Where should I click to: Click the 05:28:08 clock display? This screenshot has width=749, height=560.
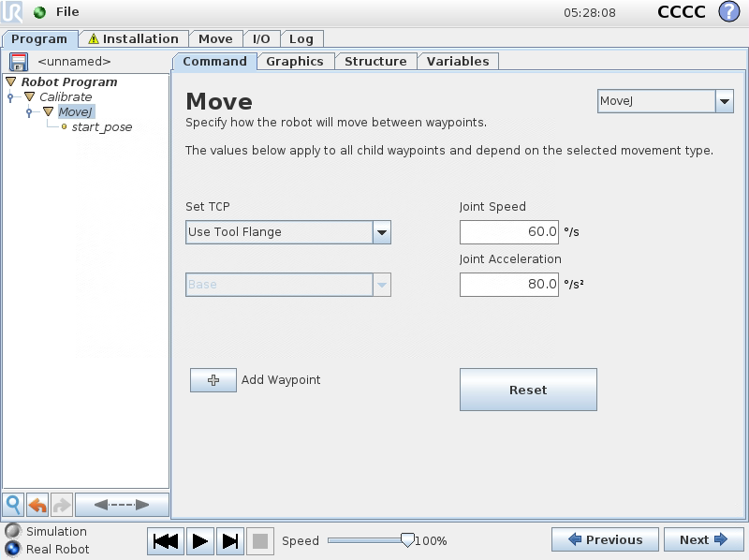click(x=590, y=13)
